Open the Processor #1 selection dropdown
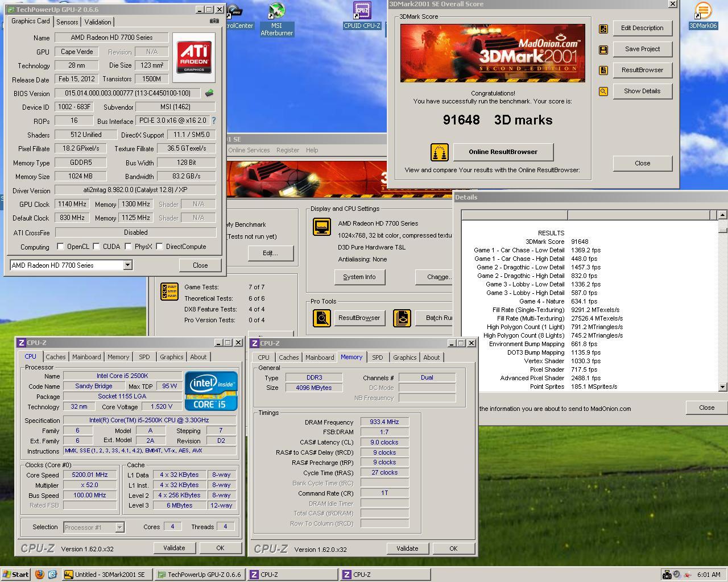 tap(119, 527)
